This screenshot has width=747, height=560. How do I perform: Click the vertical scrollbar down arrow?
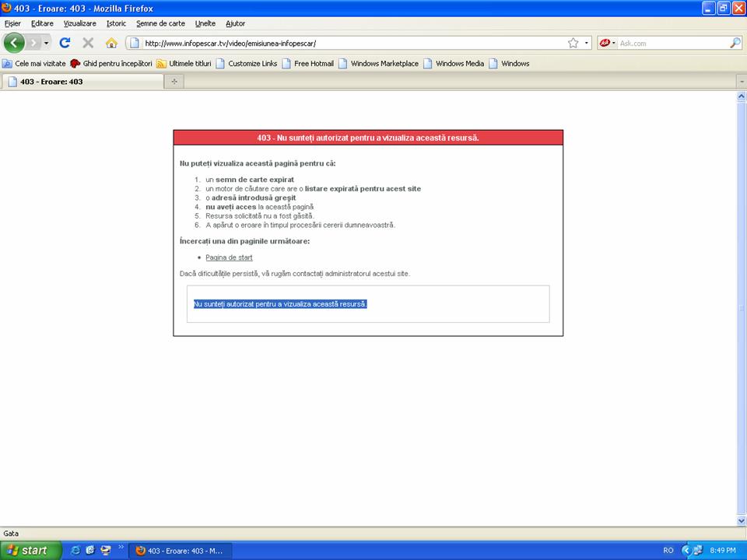click(x=741, y=520)
